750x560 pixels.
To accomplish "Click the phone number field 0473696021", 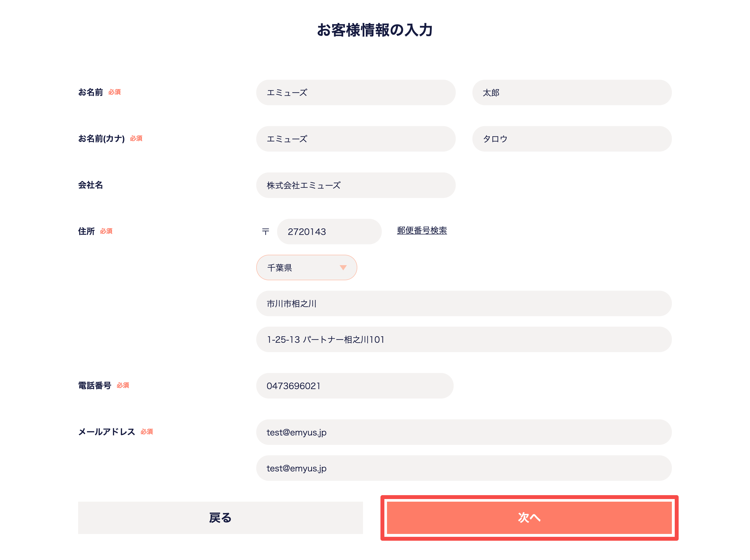I will pos(354,386).
